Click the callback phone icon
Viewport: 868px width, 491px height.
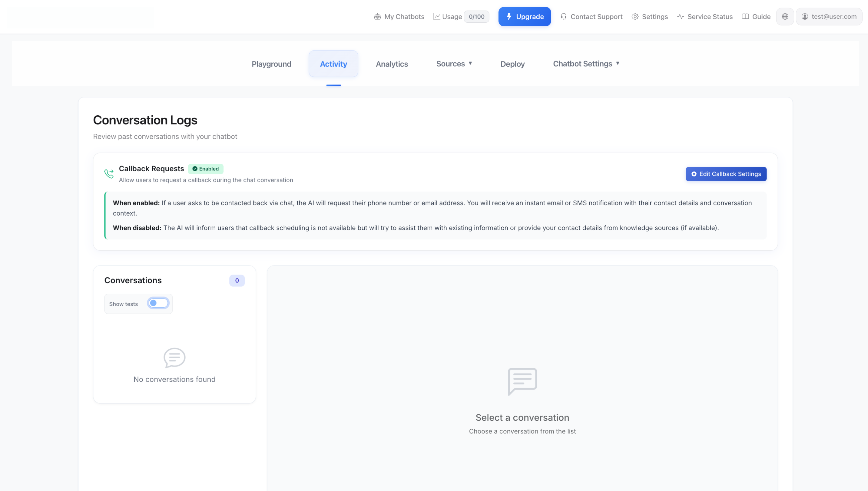tap(109, 173)
